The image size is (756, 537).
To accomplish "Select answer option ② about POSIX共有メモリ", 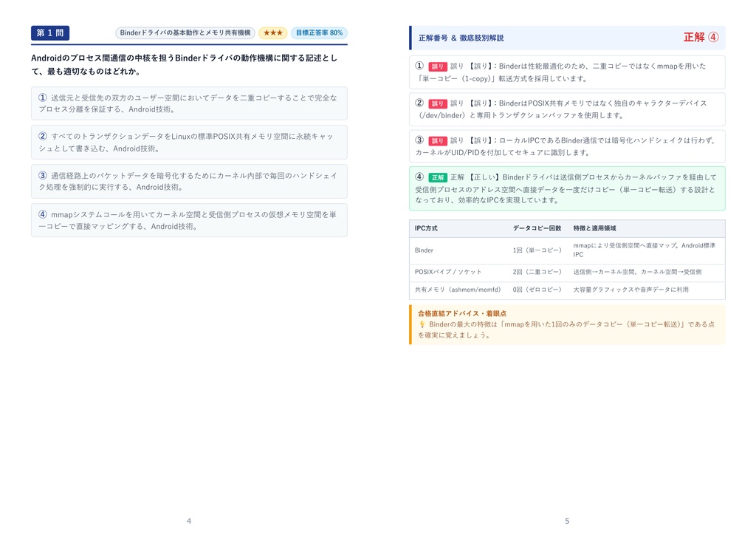I will 189,143.
